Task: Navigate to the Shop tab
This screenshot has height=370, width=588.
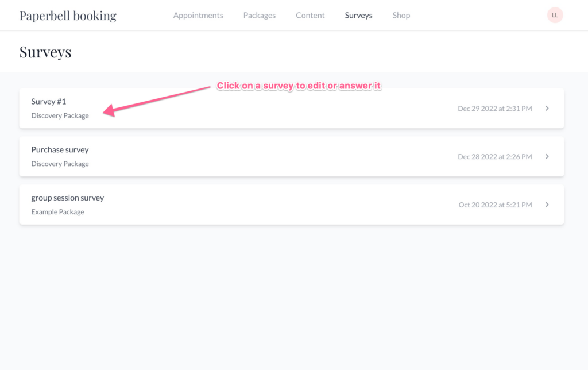Action: (401, 16)
